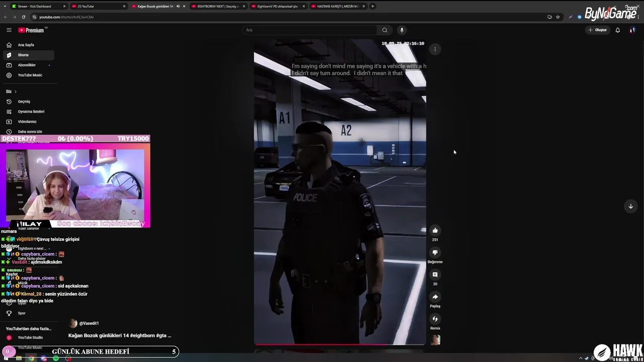Close the HASTANE KARIŞTI tab
This screenshot has width=644, height=362.
(x=363, y=6)
